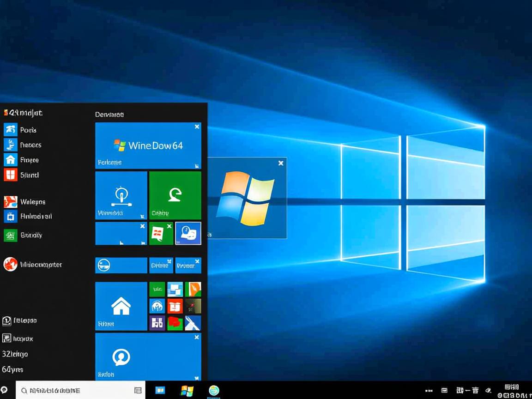The width and height of the screenshot is (532, 399).
Task: Select the Photos icon in the Start sidebar
Action: (x=10, y=130)
